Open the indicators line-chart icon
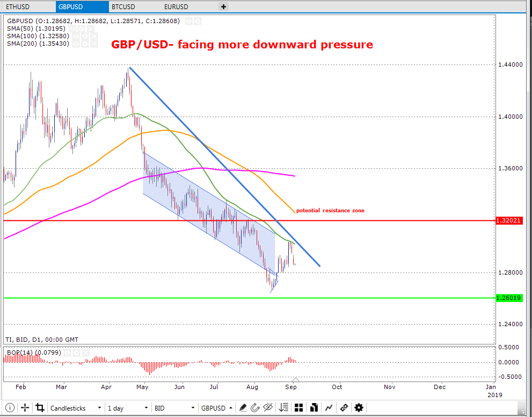The width and height of the screenshot is (532, 417). tap(329, 408)
